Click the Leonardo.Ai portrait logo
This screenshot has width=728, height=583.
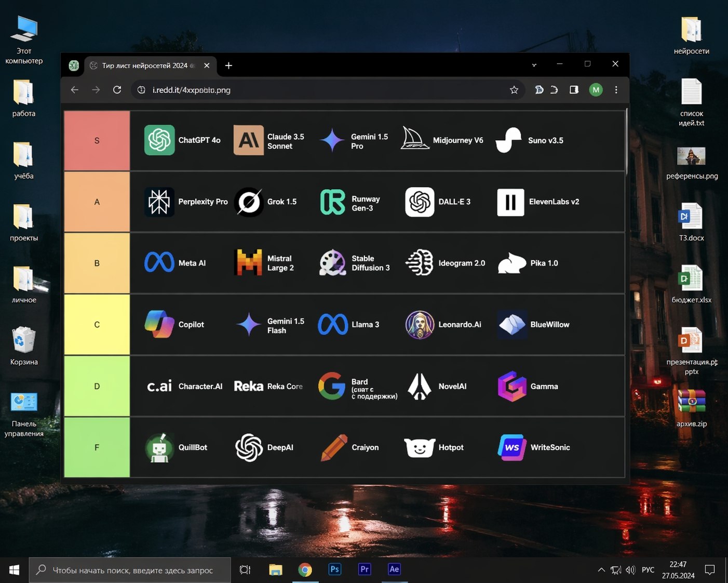(420, 325)
